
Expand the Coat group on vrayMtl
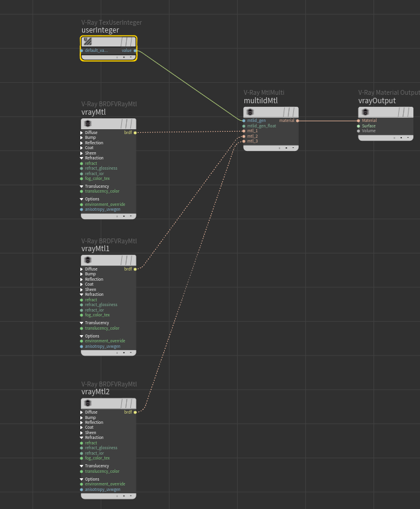81,148
